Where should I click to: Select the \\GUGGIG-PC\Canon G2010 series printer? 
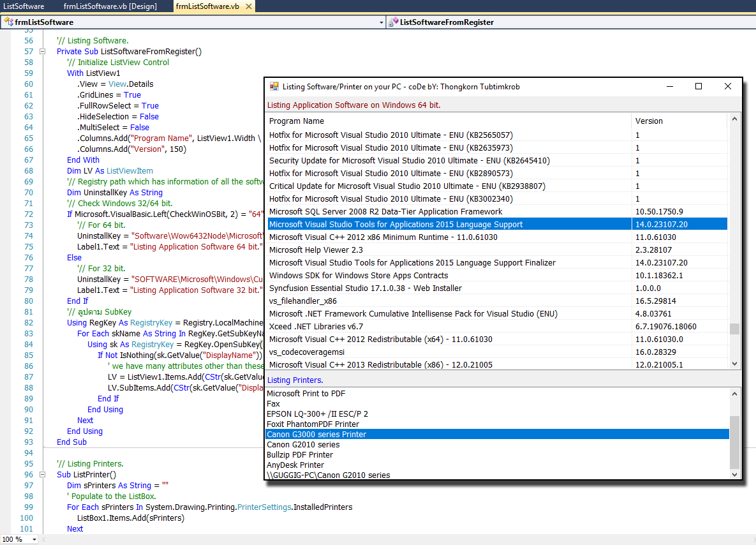[498, 475]
